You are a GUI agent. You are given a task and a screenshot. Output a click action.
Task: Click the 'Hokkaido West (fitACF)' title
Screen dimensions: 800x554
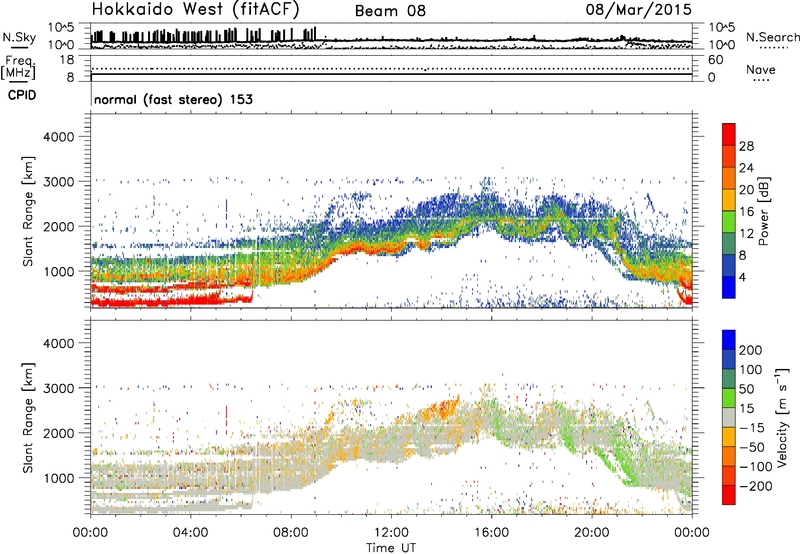click(x=195, y=9)
